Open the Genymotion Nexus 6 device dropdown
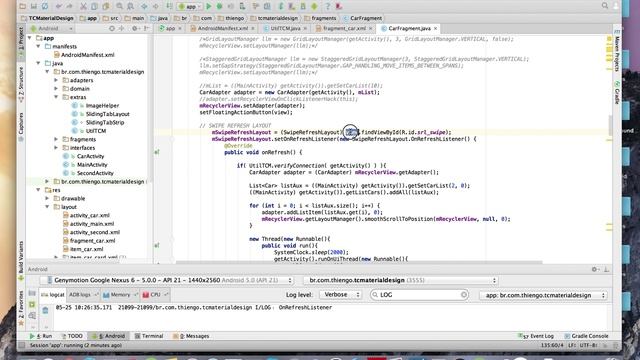Screen dimensions: 640x360 click(x=167, y=280)
